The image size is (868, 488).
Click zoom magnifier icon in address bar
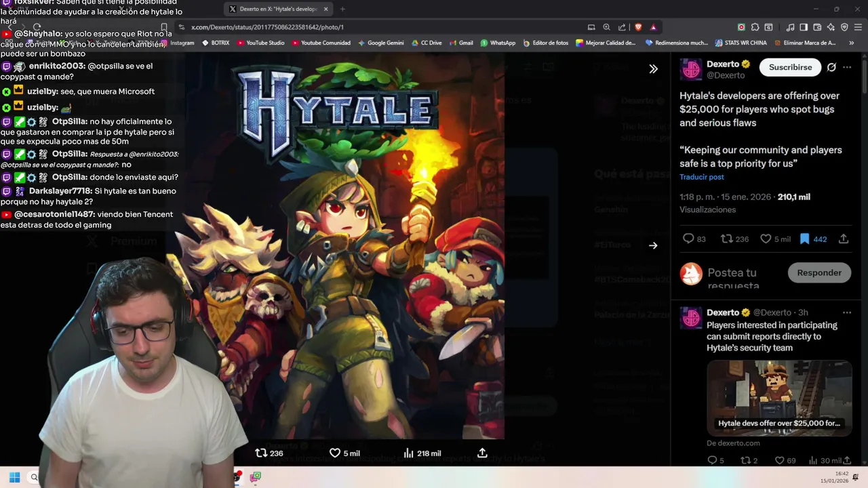606,27
